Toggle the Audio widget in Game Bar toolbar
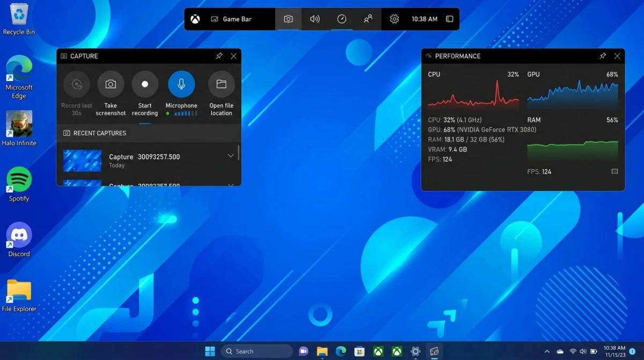 [315, 19]
